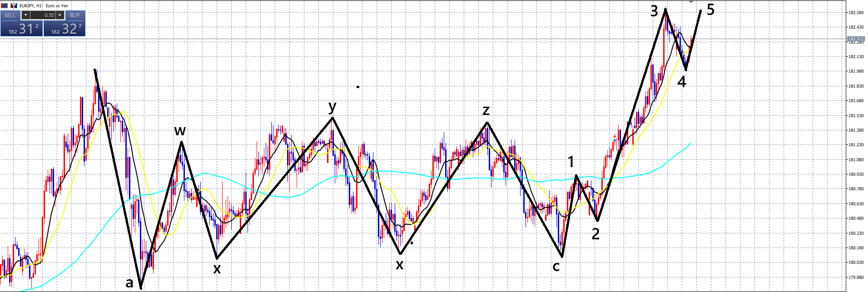
Task: Select the wave label "y"
Action: (332, 107)
